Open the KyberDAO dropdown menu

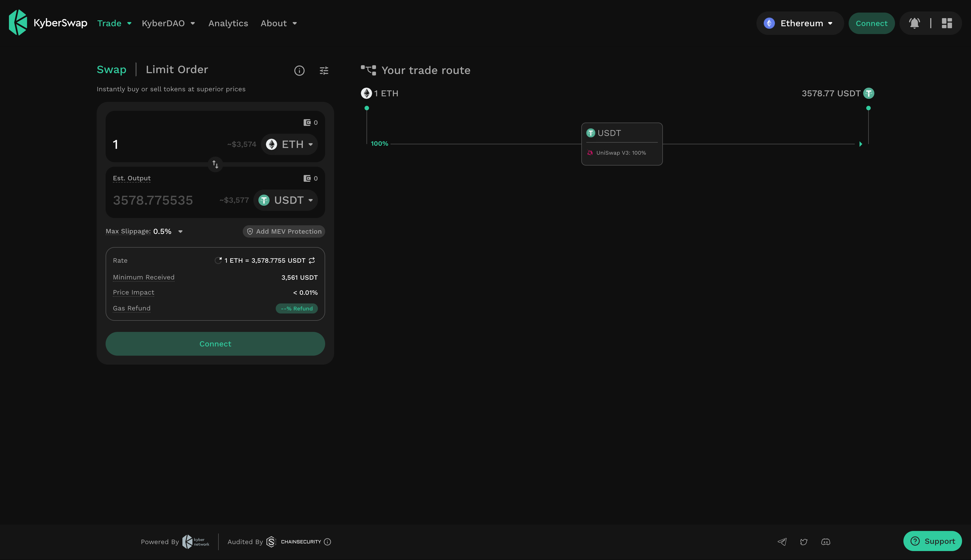click(x=168, y=23)
